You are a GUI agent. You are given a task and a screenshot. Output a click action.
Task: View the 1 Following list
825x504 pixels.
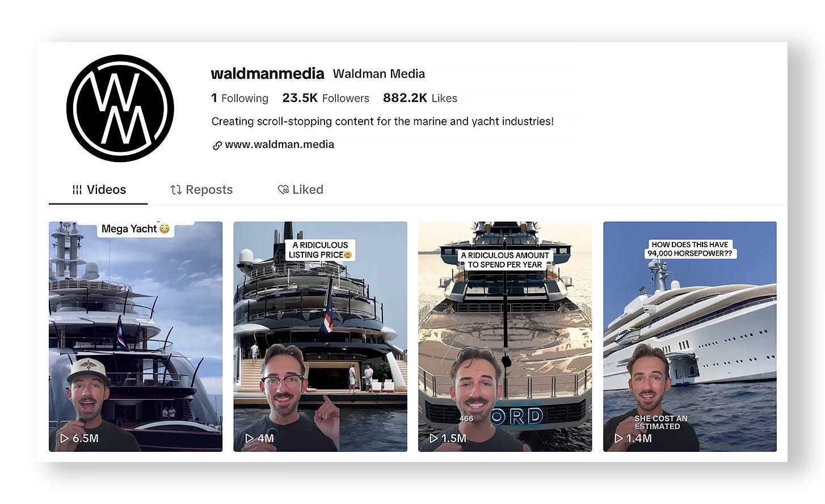click(239, 98)
